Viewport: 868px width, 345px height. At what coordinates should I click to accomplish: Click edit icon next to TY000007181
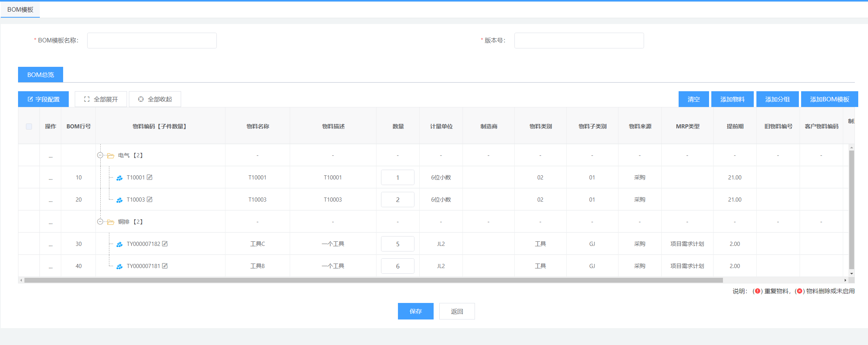pyautogui.click(x=165, y=266)
